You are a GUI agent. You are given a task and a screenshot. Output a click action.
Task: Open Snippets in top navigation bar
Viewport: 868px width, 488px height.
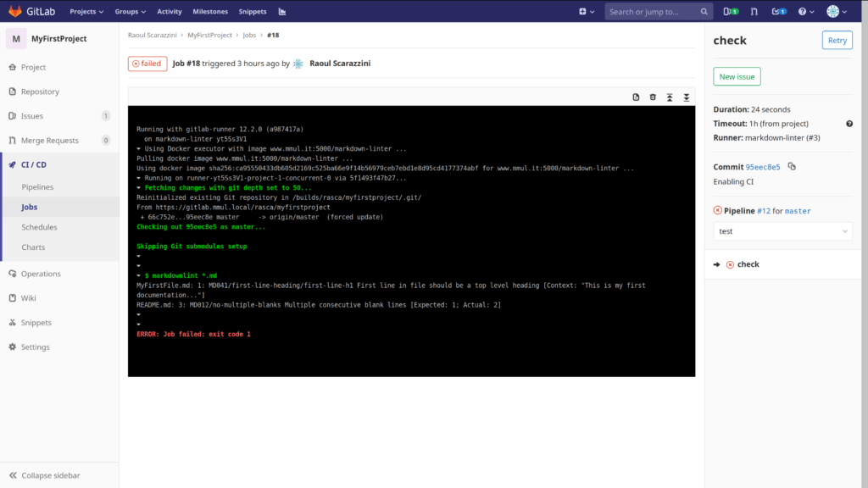click(253, 12)
